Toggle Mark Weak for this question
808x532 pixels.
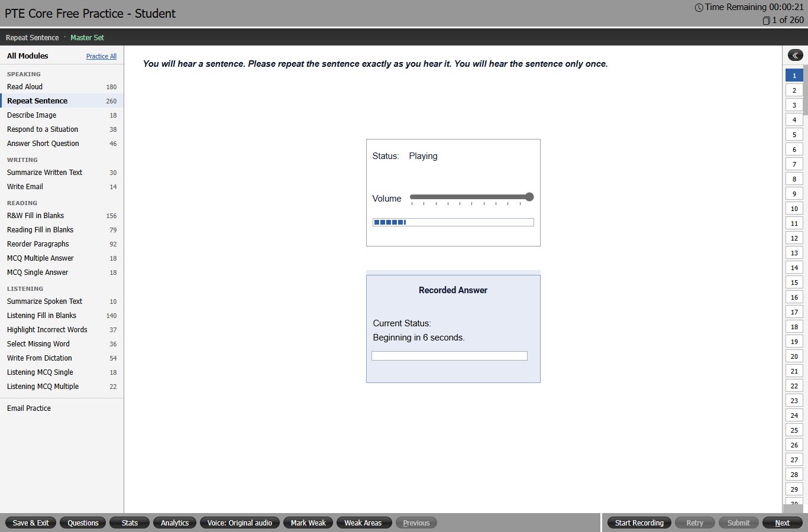pyautogui.click(x=308, y=523)
